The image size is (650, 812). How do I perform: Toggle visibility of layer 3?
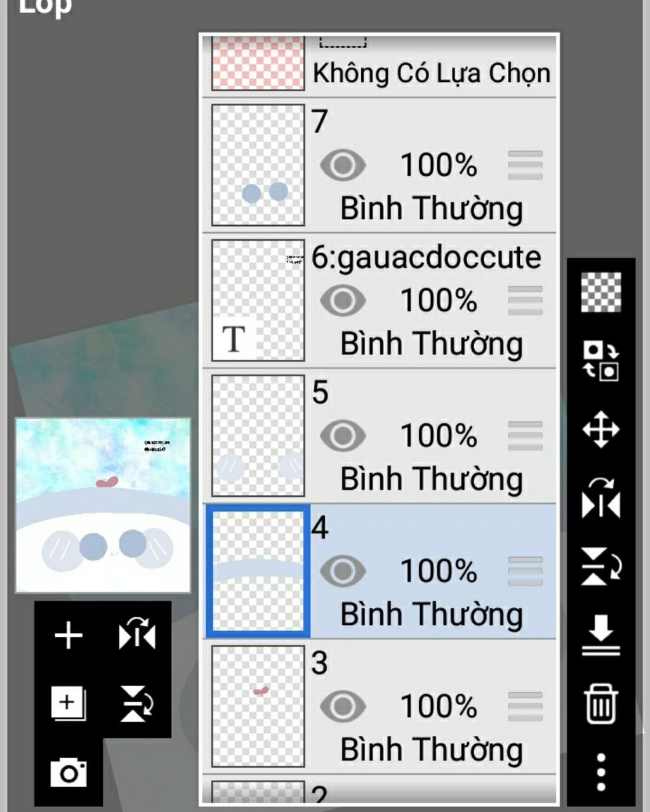343,707
